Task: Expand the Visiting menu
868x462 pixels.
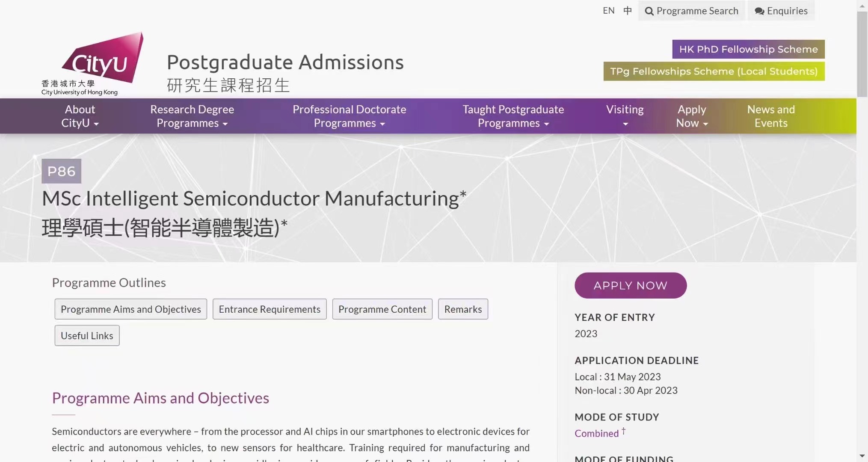Action: tap(625, 116)
